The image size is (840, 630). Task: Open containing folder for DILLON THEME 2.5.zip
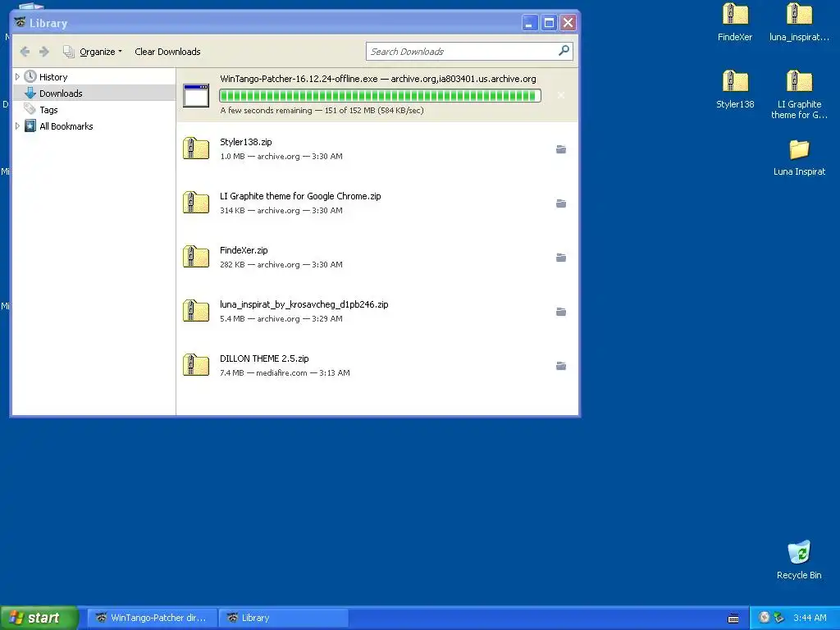tap(561, 366)
